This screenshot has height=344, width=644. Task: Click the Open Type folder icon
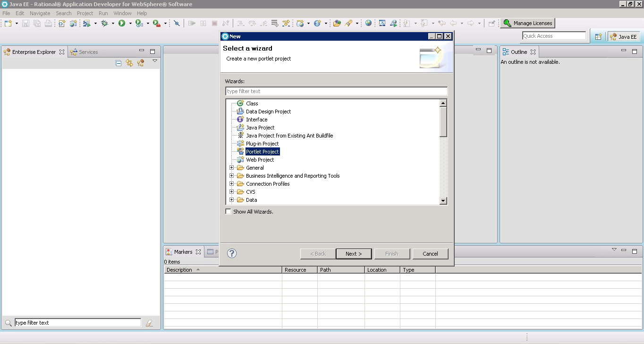pyautogui.click(x=337, y=23)
